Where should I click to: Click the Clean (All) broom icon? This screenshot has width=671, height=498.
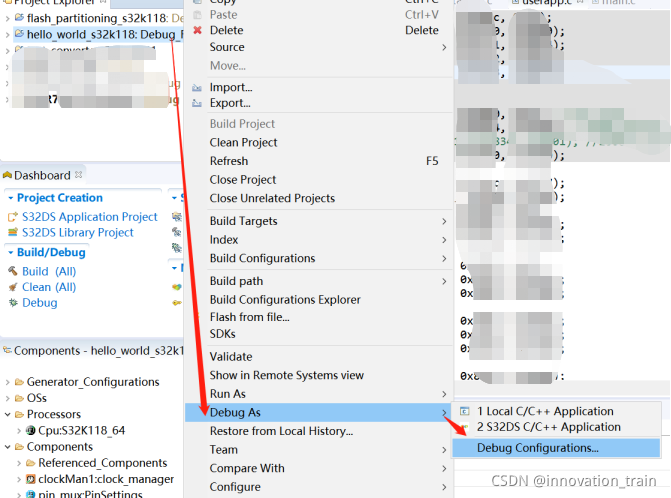click(x=13, y=287)
